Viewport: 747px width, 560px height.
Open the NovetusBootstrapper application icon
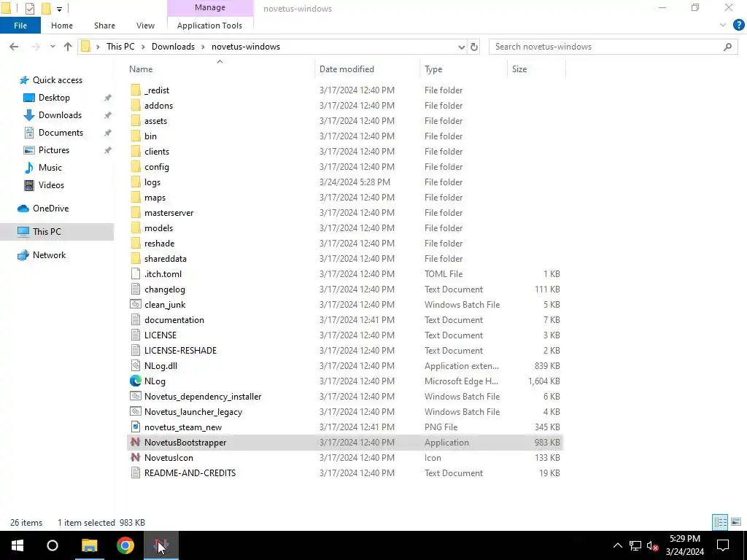[135, 443]
